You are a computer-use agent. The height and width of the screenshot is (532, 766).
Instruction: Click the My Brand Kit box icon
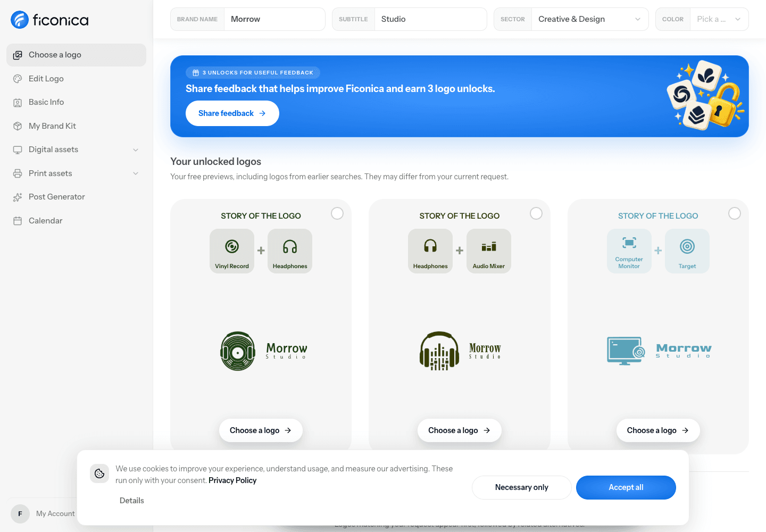coord(18,126)
